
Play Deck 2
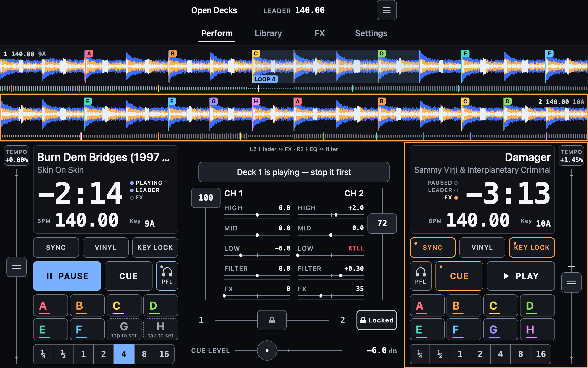pos(521,276)
